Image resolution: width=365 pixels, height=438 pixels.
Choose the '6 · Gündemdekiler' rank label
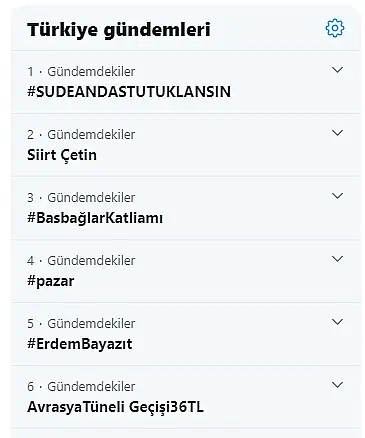(x=81, y=387)
